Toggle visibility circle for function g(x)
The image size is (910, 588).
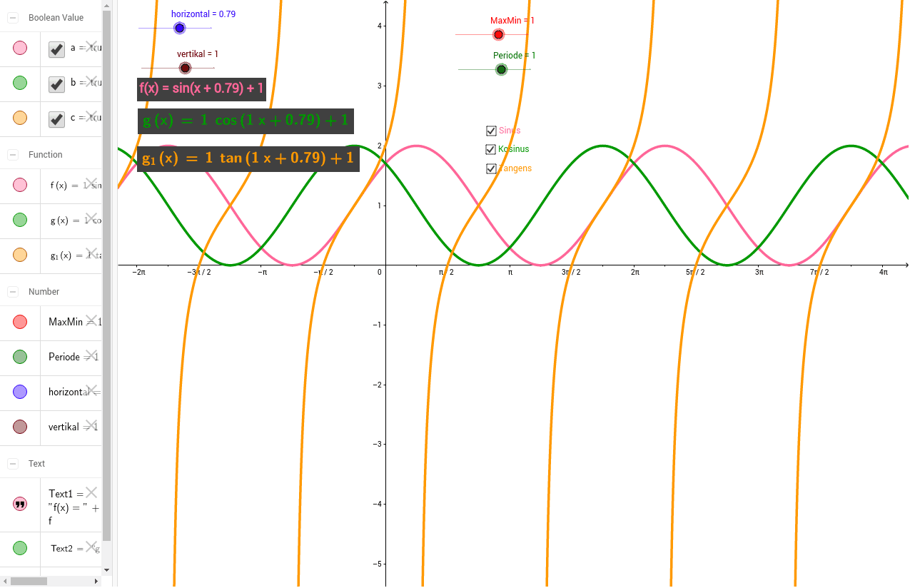click(x=20, y=220)
